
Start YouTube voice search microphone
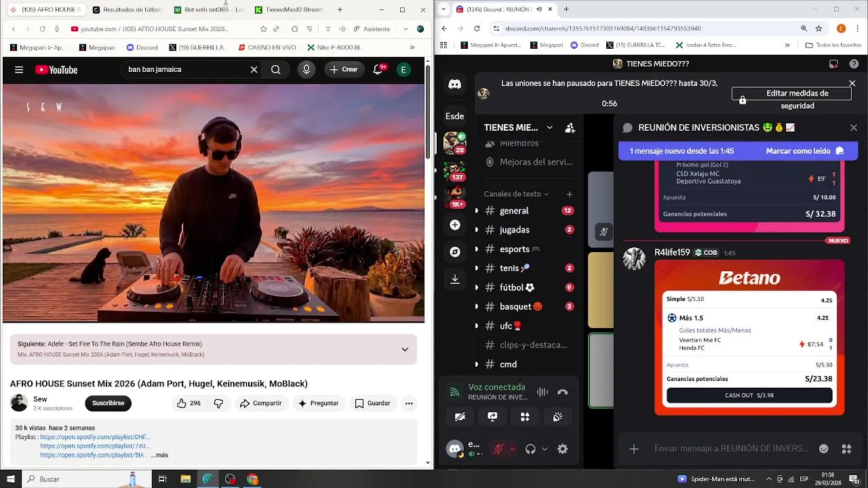(x=307, y=69)
